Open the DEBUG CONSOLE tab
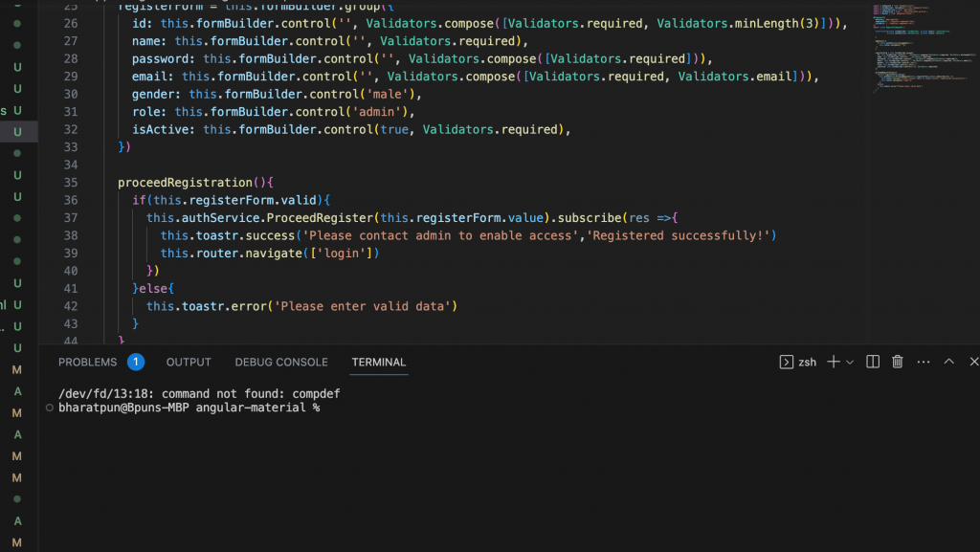This screenshot has height=552, width=980. point(280,362)
